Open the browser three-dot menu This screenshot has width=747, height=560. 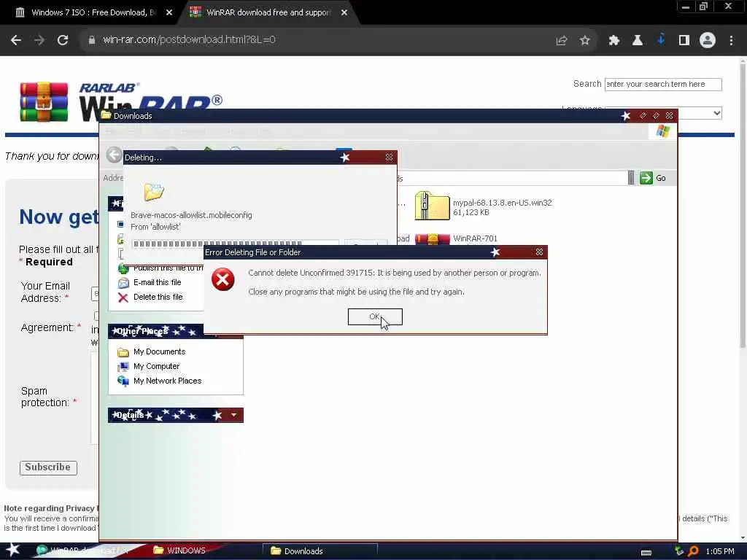tap(731, 41)
